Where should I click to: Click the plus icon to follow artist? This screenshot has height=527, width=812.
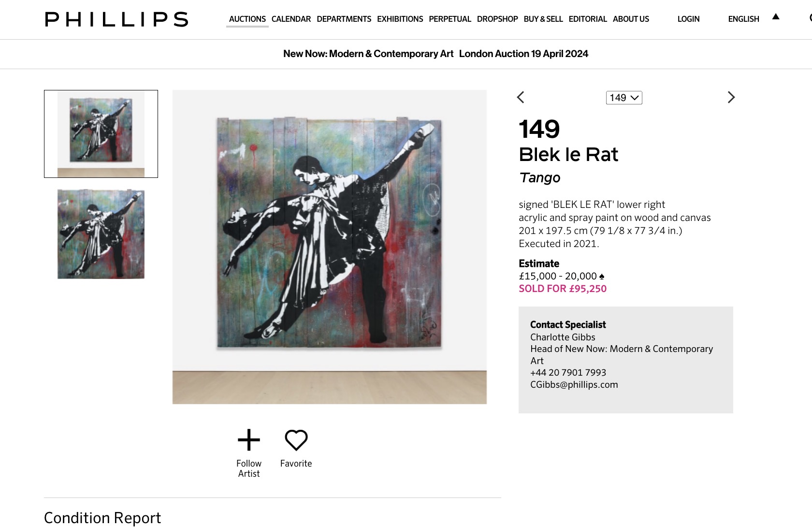pyautogui.click(x=249, y=440)
